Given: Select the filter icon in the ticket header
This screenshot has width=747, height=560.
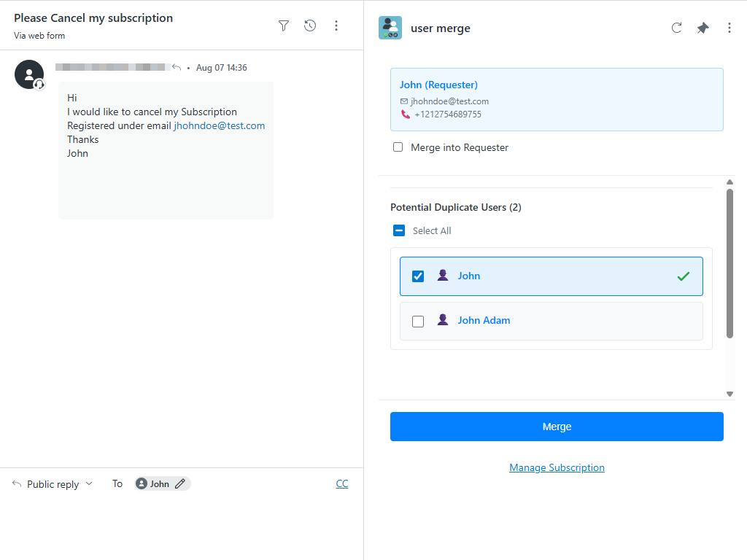Looking at the screenshot, I should 283,26.
